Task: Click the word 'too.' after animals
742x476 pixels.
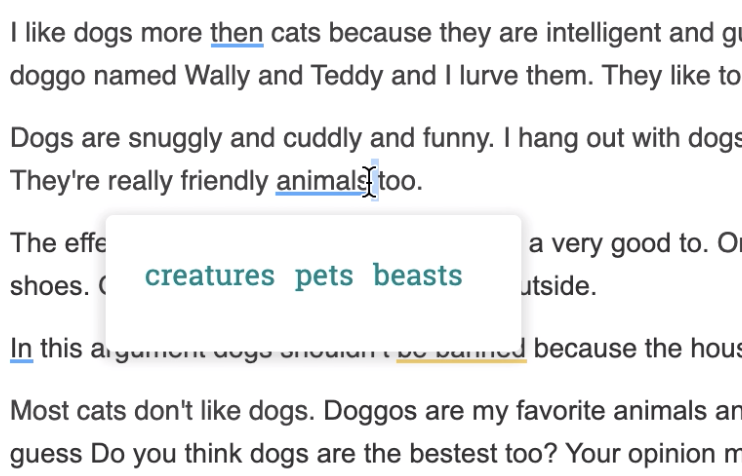Action: pyautogui.click(x=400, y=181)
